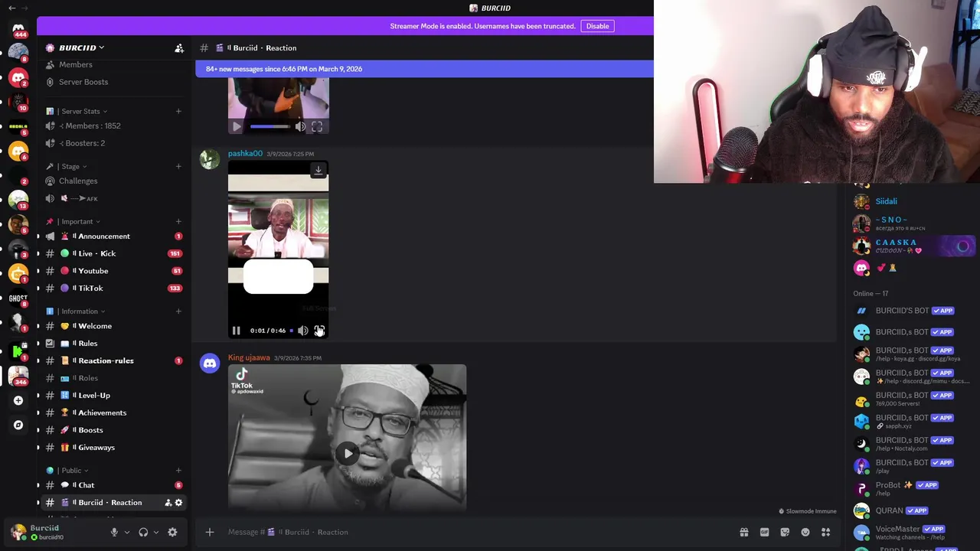Screen dimensions: 980x551
Task: Join the Challenges stage channel
Action: click(113, 181)
